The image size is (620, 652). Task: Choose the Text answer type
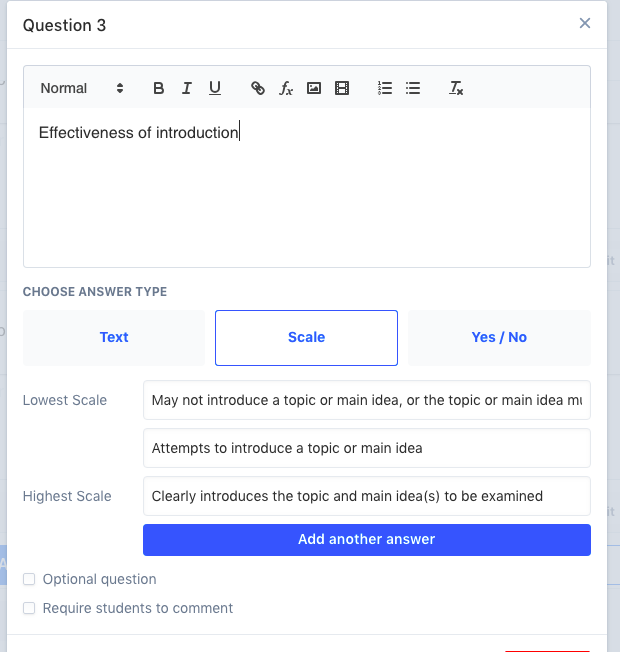114,337
